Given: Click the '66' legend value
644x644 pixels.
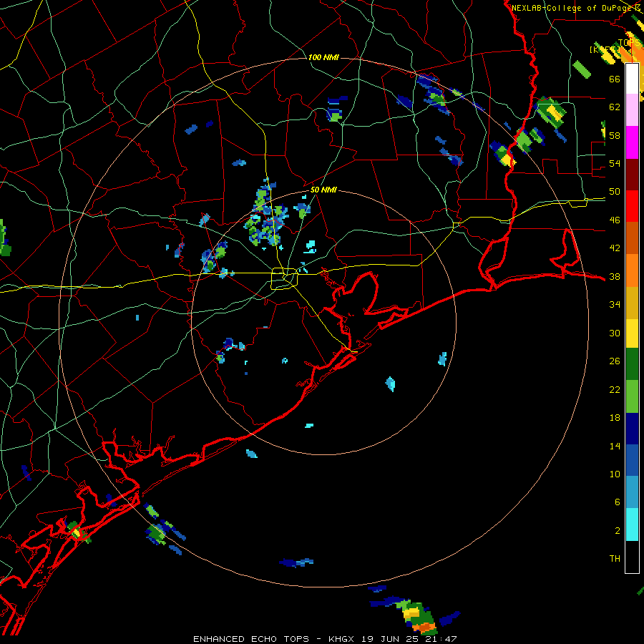Looking at the screenshot, I should [x=615, y=79].
